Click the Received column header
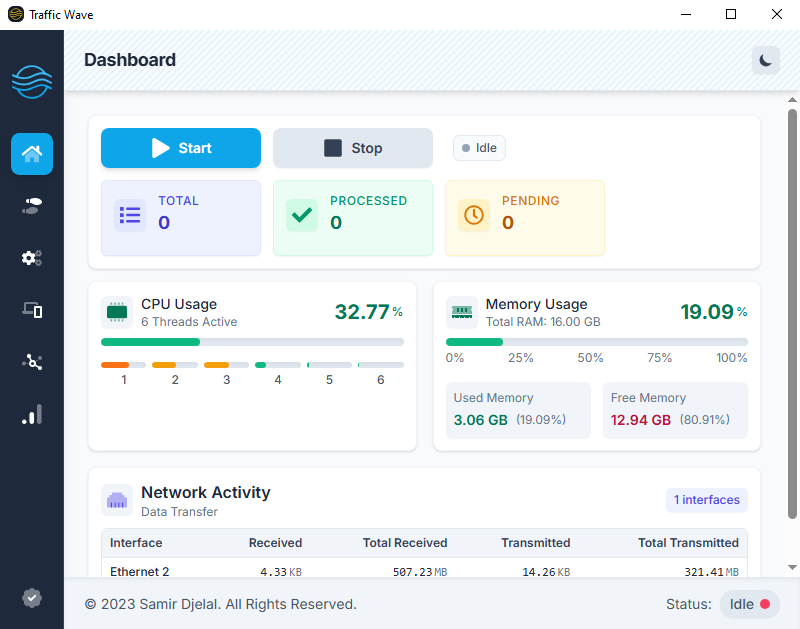 275,543
